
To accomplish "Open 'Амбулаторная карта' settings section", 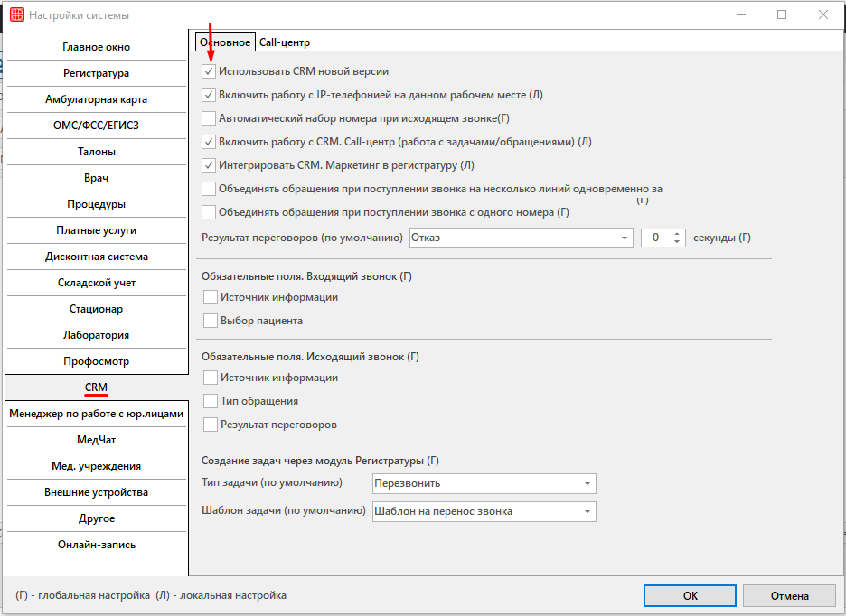I will click(x=97, y=99).
